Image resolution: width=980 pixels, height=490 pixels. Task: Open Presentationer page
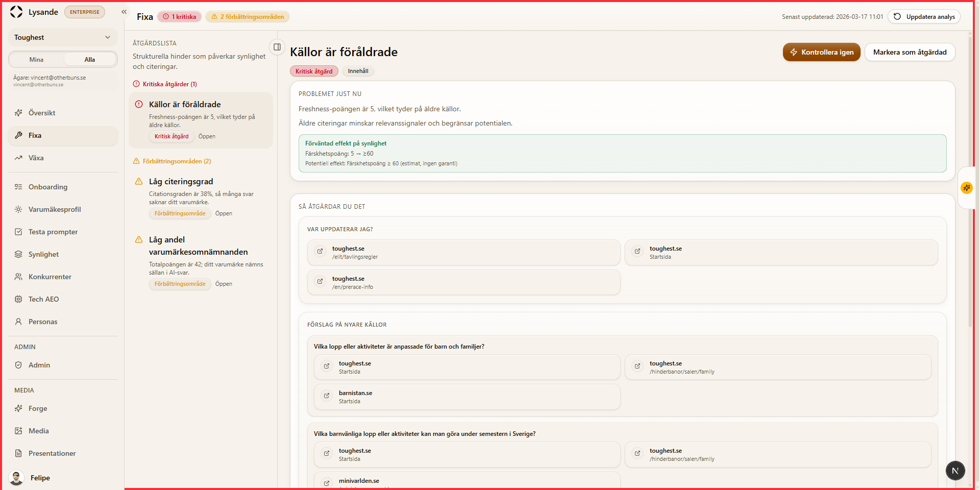pos(63,453)
